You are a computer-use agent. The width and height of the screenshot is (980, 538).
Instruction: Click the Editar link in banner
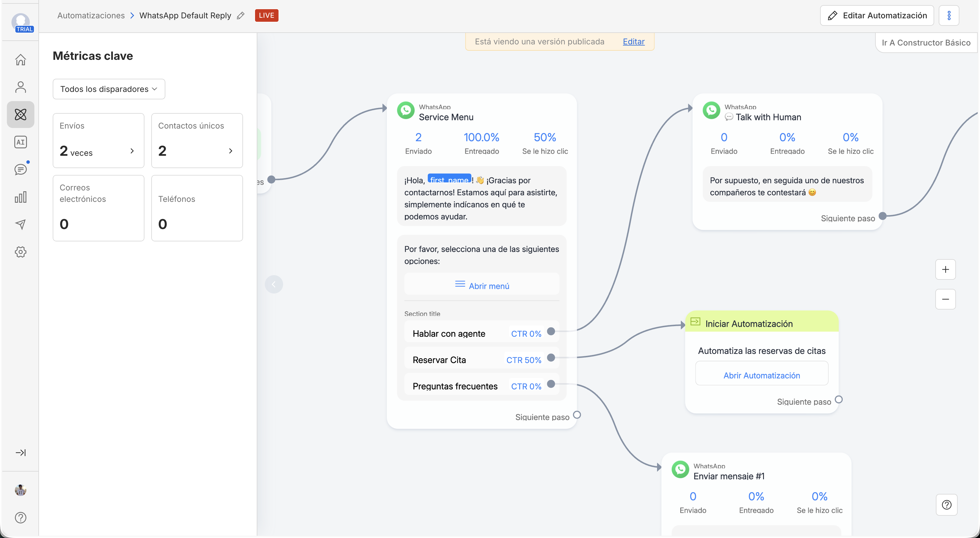634,42
